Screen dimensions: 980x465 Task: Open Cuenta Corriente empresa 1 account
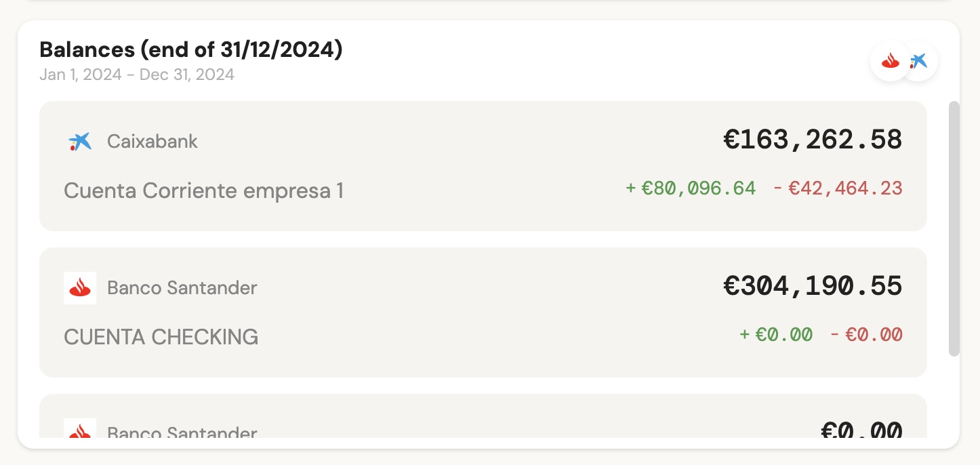click(203, 191)
